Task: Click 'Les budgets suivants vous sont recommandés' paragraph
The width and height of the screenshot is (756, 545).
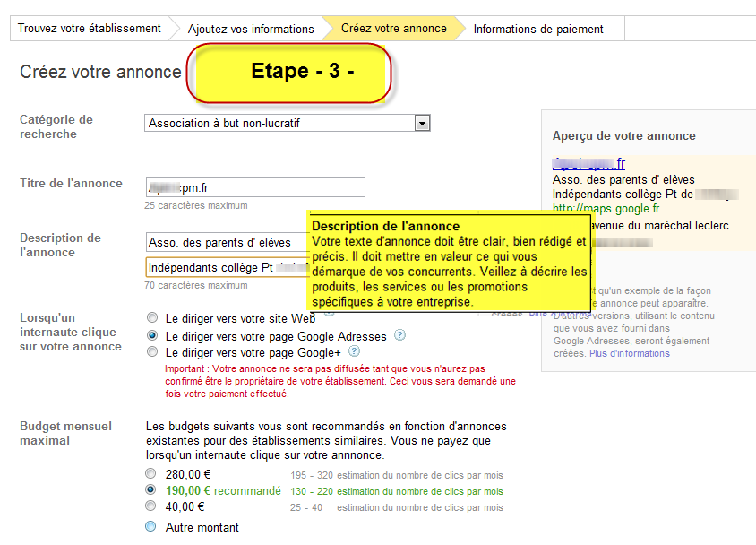Action: [326, 440]
